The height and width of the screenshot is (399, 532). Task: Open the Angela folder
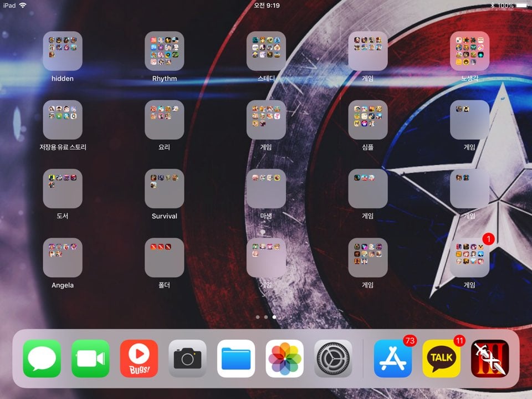click(63, 258)
